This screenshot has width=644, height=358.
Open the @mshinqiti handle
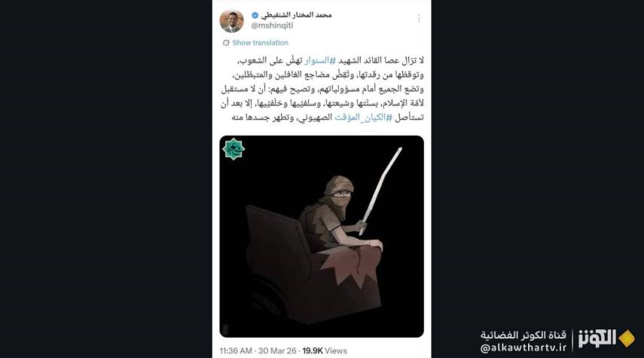(x=272, y=26)
